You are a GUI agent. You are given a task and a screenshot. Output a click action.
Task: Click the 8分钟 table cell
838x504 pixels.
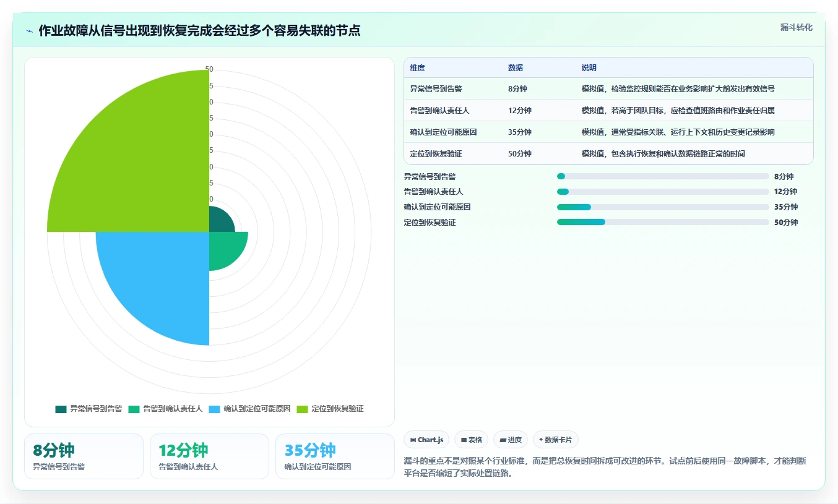point(538,89)
